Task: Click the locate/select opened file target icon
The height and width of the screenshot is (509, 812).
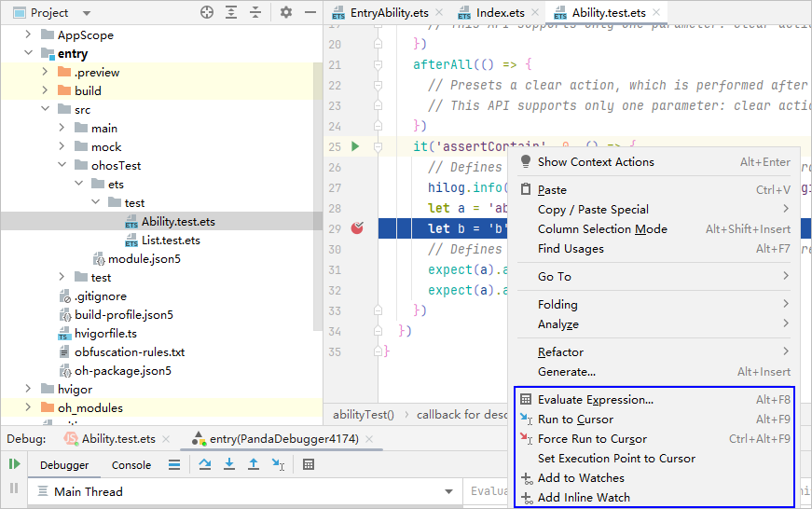Action: [x=207, y=13]
